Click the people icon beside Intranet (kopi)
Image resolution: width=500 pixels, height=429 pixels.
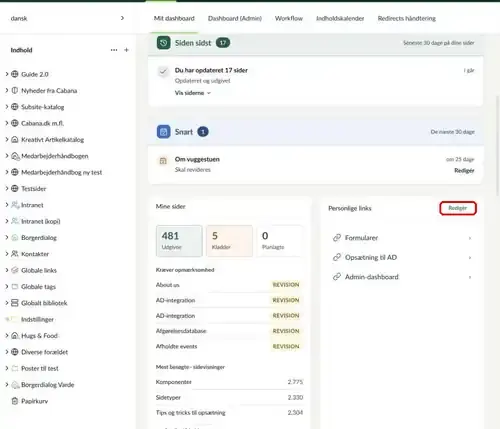pos(15,221)
